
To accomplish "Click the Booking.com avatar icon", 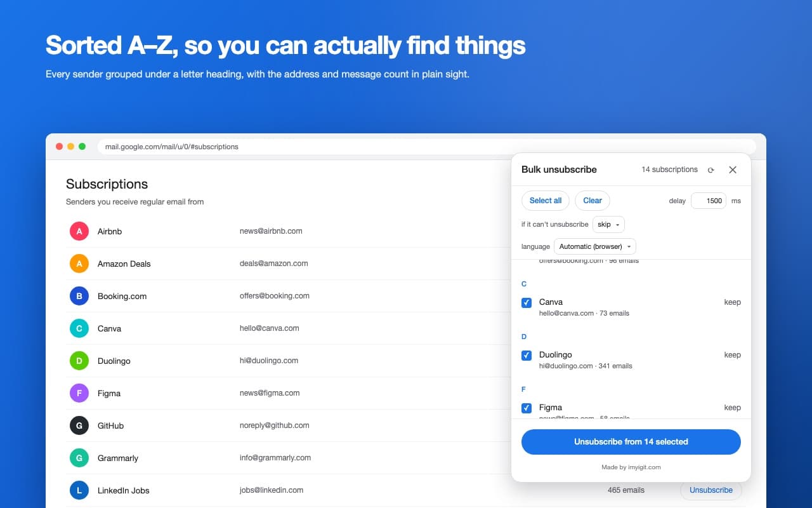I will click(x=79, y=296).
